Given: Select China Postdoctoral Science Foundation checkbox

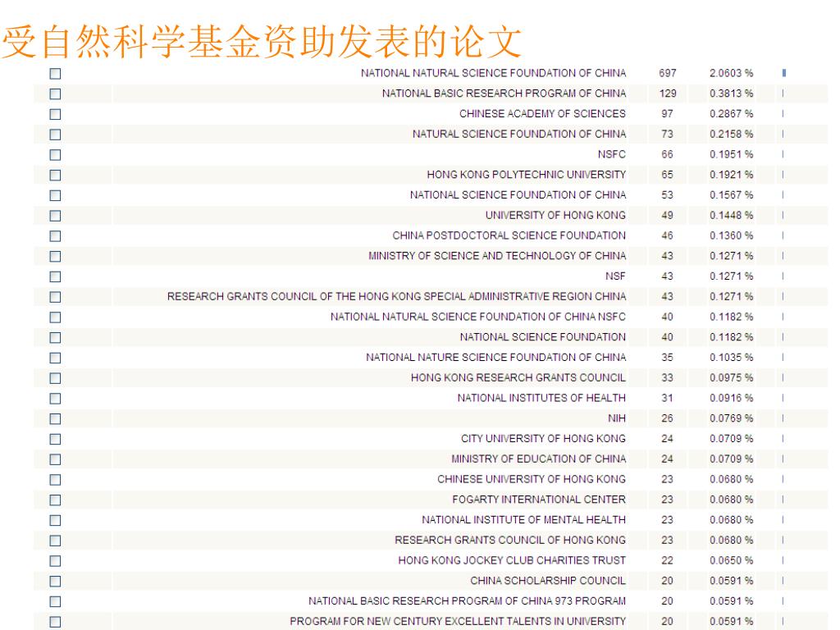Looking at the screenshot, I should pyautogui.click(x=55, y=236).
